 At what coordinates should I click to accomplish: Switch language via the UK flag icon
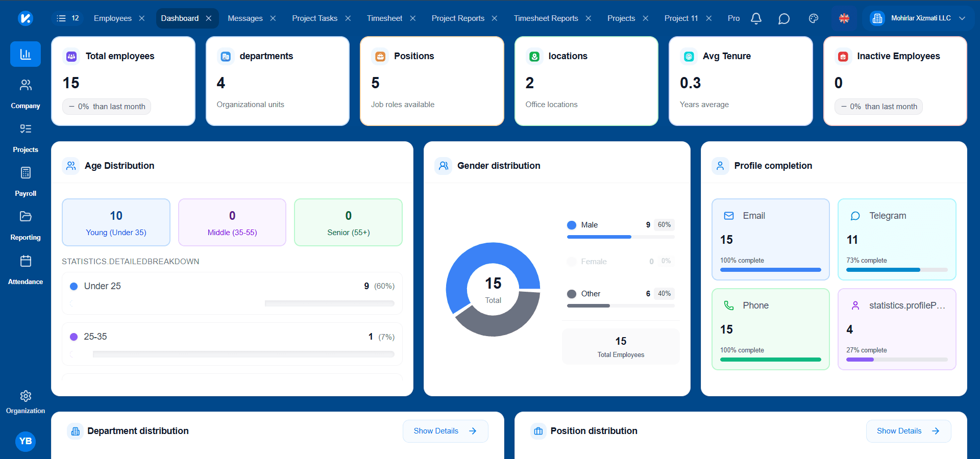click(x=844, y=18)
